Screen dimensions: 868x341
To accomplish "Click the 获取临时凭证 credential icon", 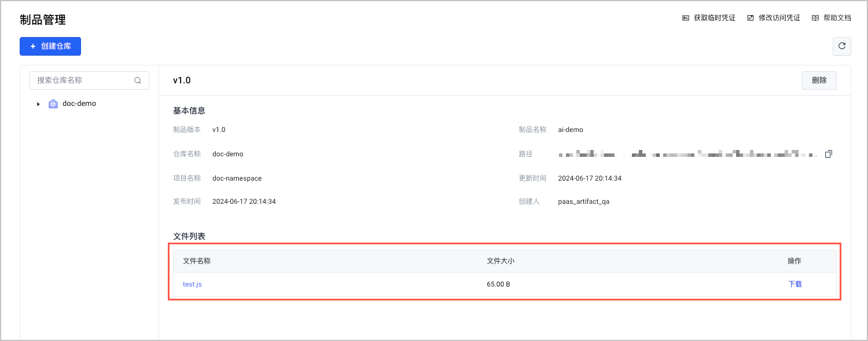I will pyautogui.click(x=686, y=18).
